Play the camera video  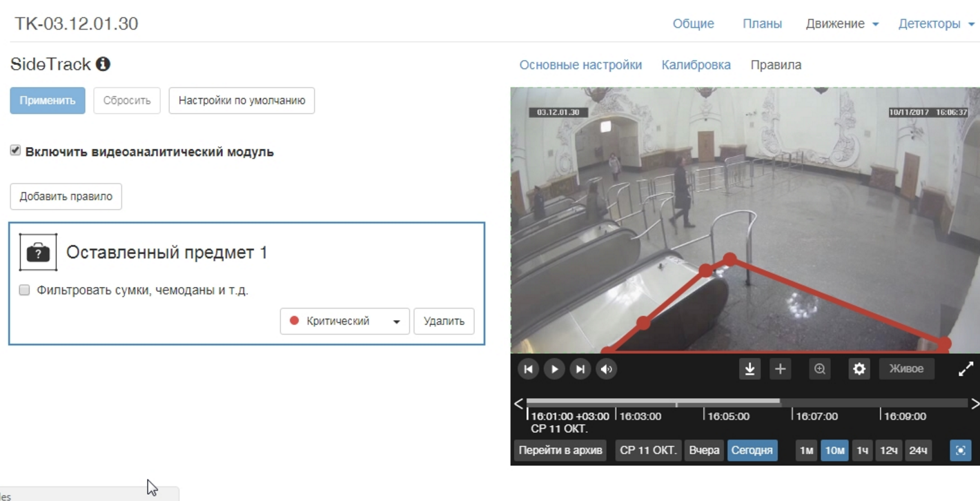click(x=554, y=369)
